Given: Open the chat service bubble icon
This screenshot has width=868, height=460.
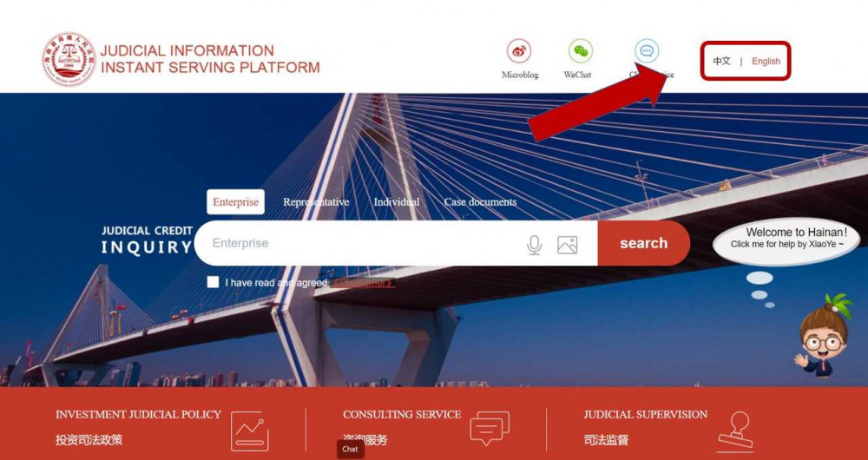Looking at the screenshot, I should click(x=647, y=51).
